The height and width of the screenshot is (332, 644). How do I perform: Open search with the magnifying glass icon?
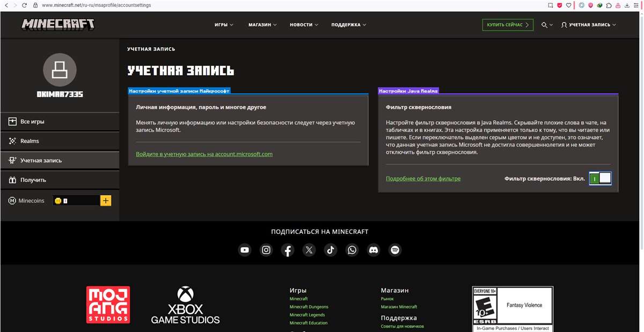[544, 24]
